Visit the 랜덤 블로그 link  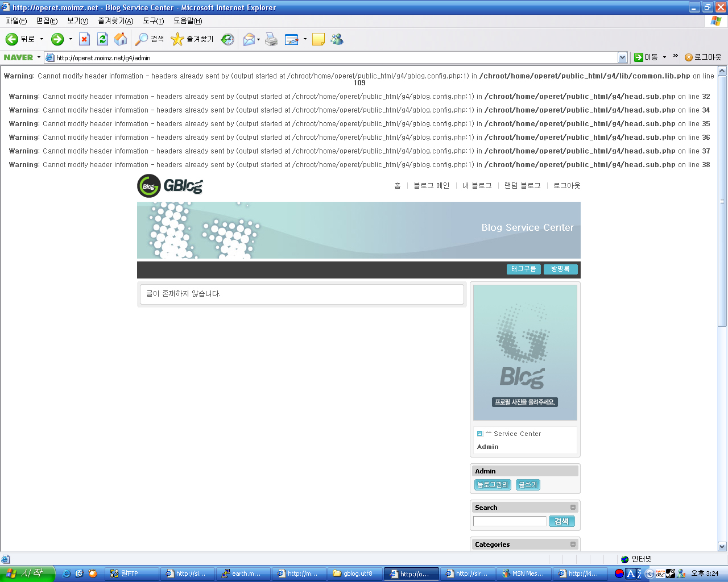click(x=523, y=186)
